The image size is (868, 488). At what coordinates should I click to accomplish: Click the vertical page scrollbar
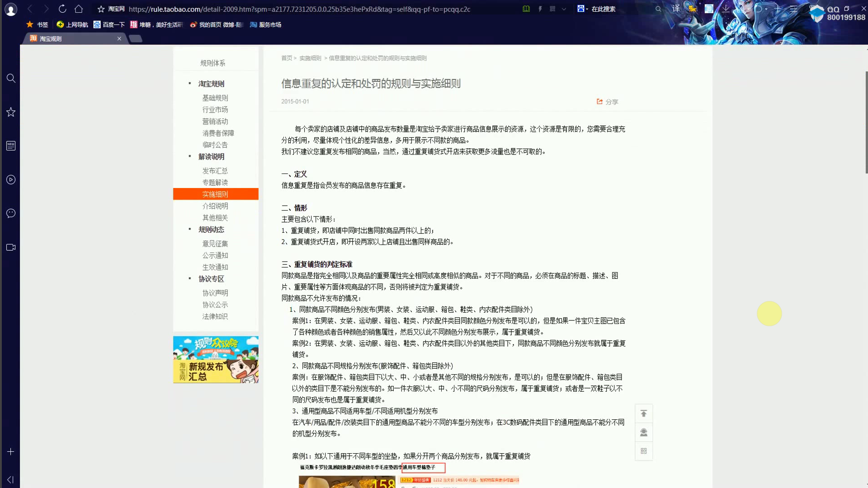click(866, 122)
